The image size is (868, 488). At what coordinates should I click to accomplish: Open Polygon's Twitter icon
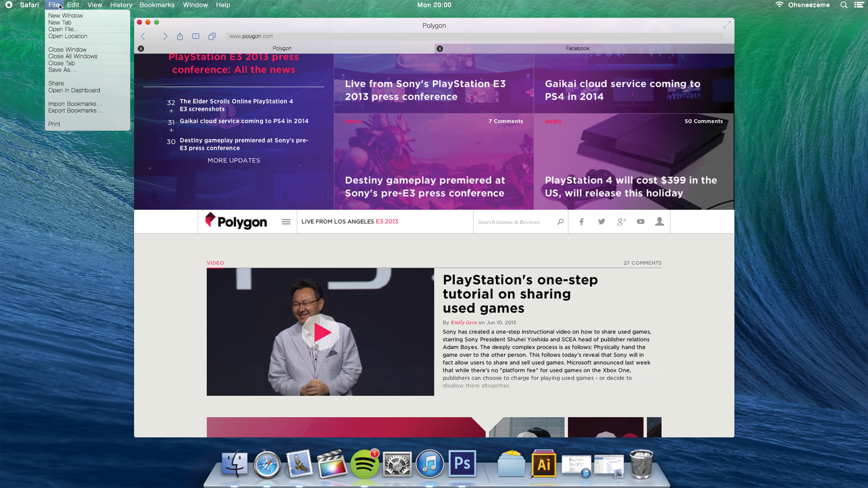pyautogui.click(x=602, y=222)
